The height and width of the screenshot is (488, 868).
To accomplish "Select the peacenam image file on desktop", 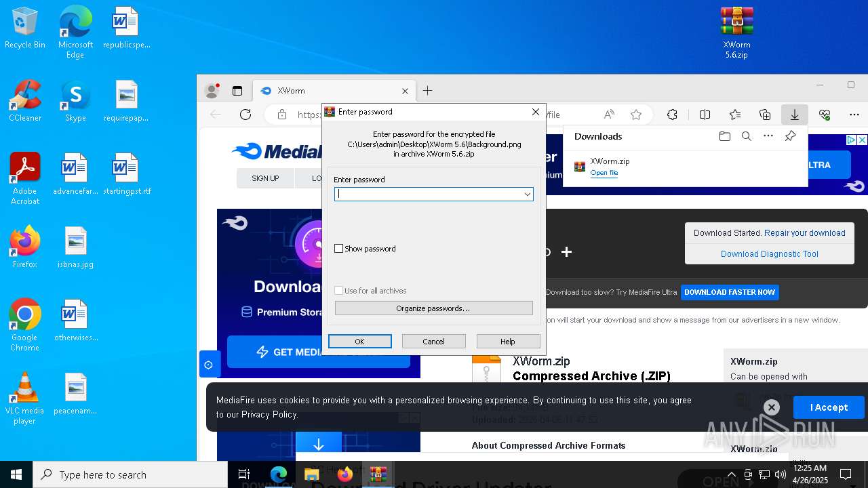I will pyautogui.click(x=75, y=394).
